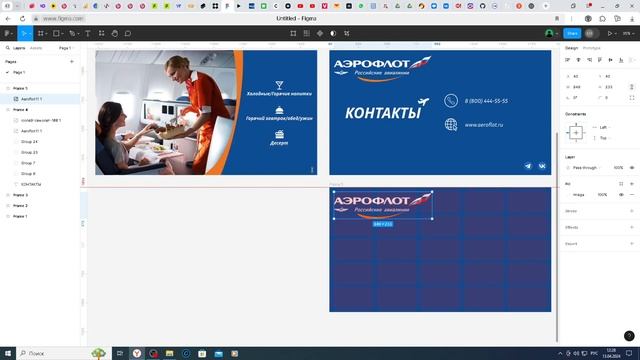Select the Rectangle shape tool

(x=57, y=33)
